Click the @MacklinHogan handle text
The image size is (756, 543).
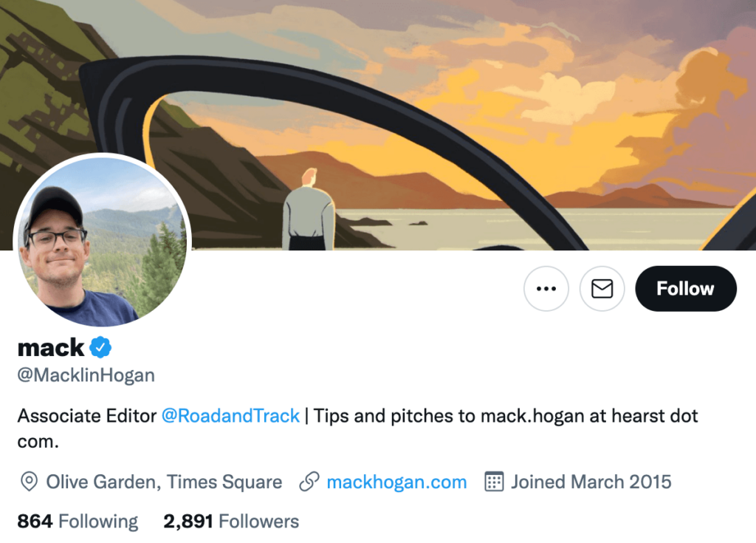coord(86,375)
